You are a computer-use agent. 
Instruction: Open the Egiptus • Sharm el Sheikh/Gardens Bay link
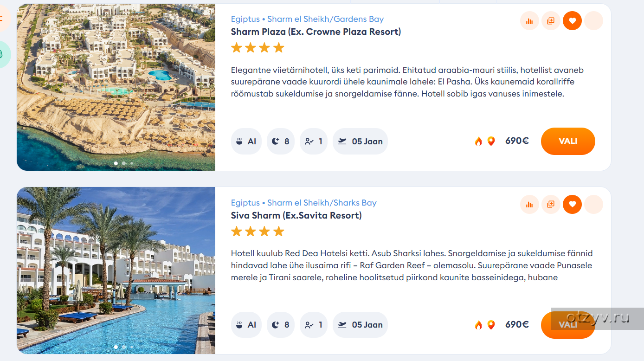point(307,19)
